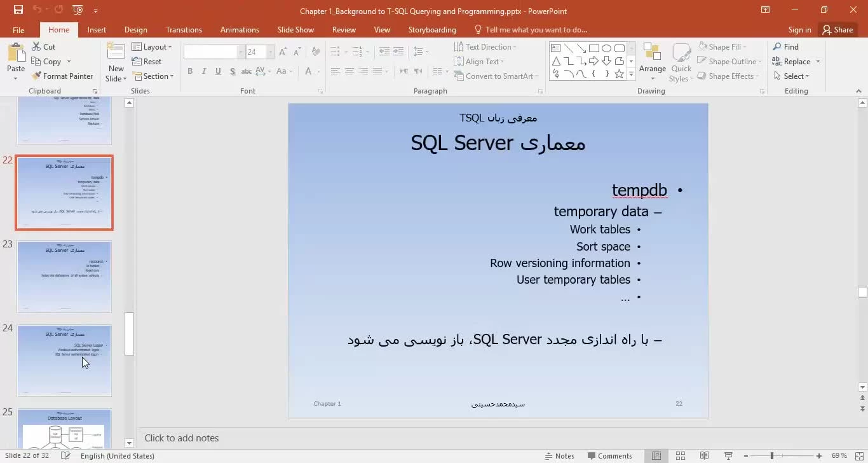Click the Arrange button
The height and width of the screenshot is (463, 868).
653,62
